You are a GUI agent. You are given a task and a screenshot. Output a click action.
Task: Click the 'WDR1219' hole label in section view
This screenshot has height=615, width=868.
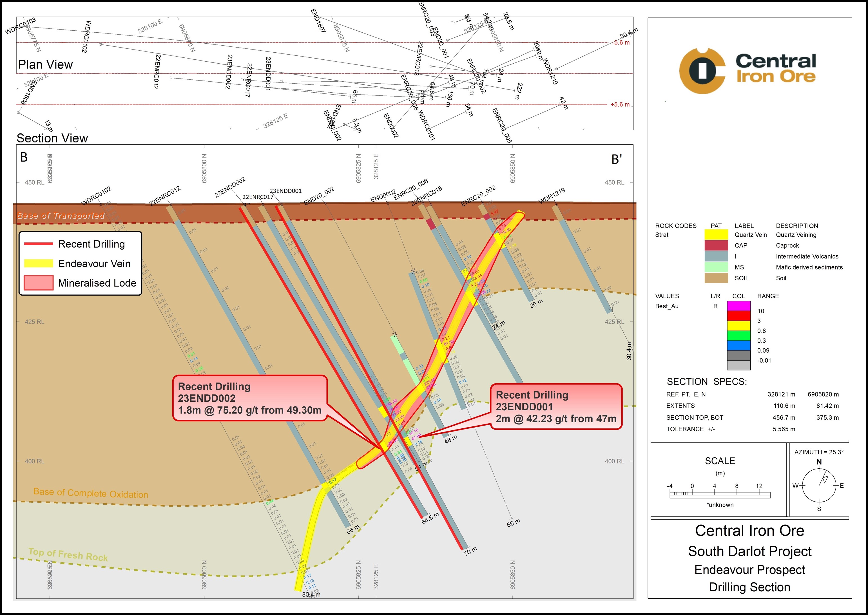(552, 196)
